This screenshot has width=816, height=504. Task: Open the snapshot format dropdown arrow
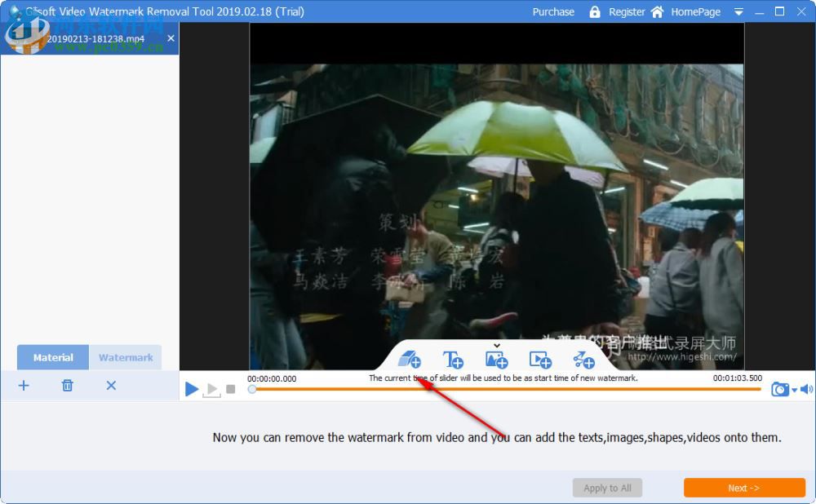[794, 389]
